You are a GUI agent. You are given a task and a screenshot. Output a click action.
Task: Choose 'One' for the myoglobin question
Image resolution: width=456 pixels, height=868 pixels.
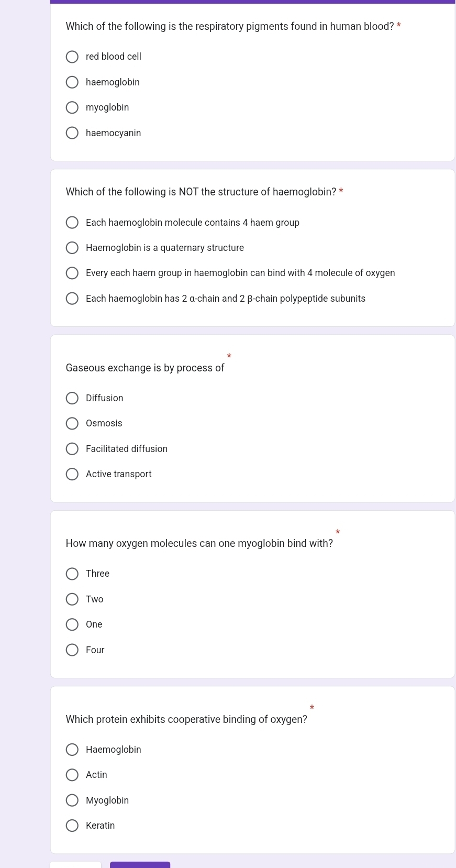[72, 624]
